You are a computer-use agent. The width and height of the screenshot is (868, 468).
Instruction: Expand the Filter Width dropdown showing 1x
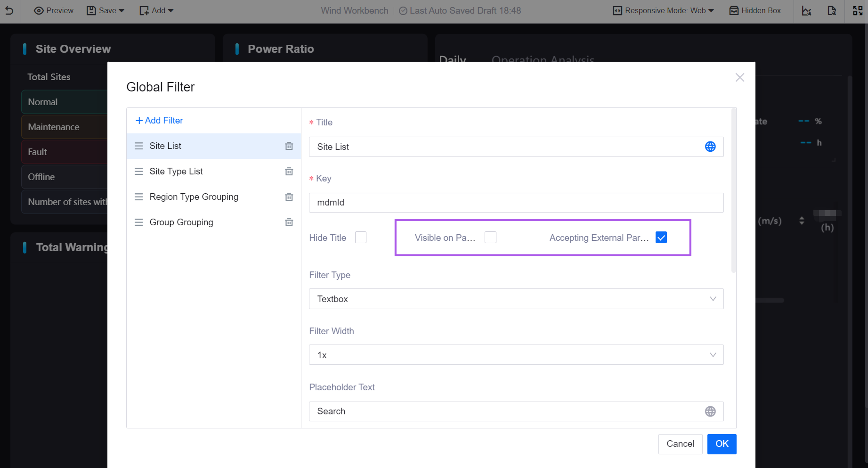[516, 355]
